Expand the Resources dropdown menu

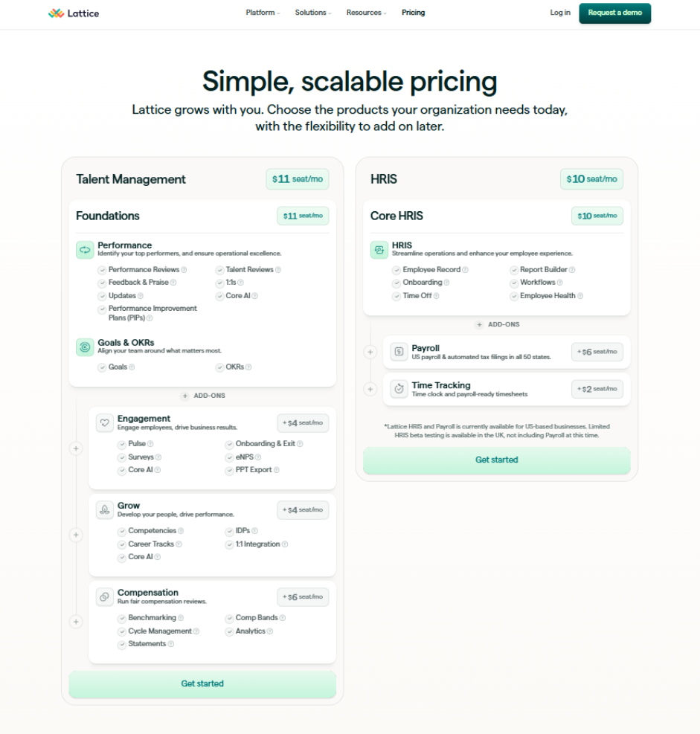point(366,13)
